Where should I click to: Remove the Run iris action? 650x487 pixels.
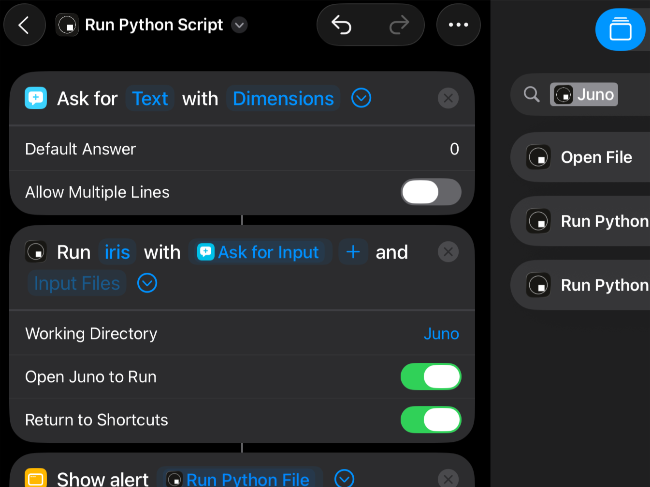(x=448, y=252)
